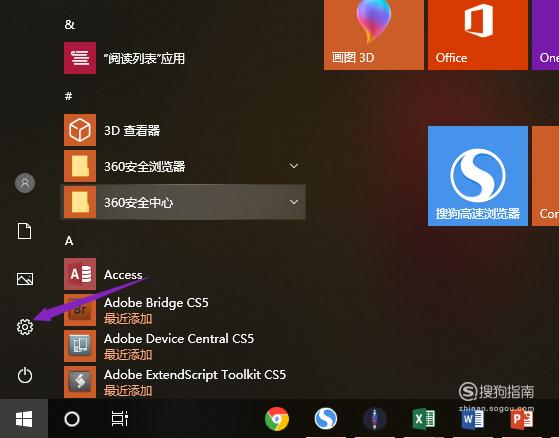
Task: Open the Pictures folder icon
Action: [x=25, y=279]
